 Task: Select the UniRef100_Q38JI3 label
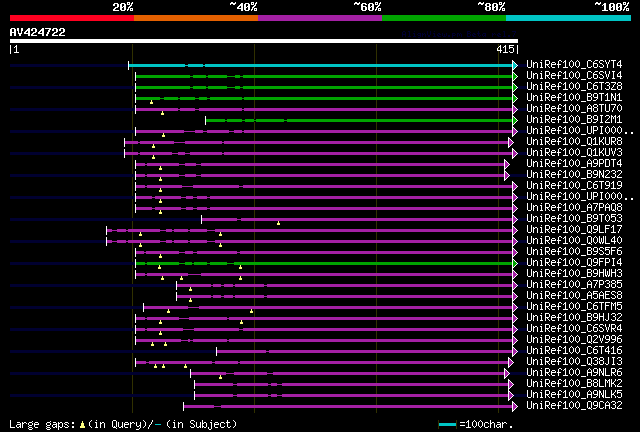[574, 362]
